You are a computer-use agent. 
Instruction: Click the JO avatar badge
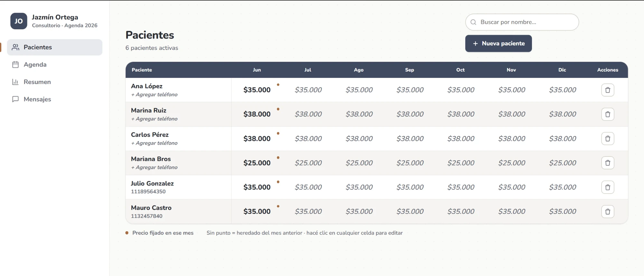tap(19, 21)
